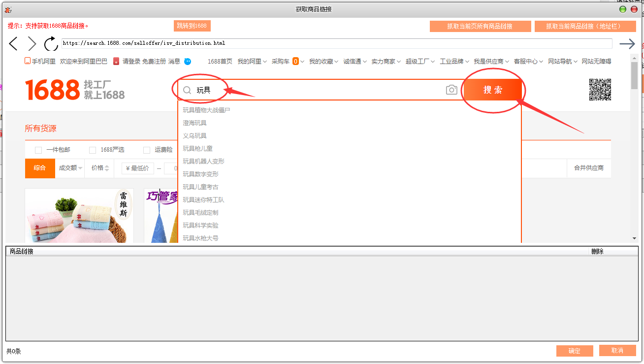Click the green window button in title bar
Image resolution: width=644 pixels, height=364 pixels.
[623, 9]
